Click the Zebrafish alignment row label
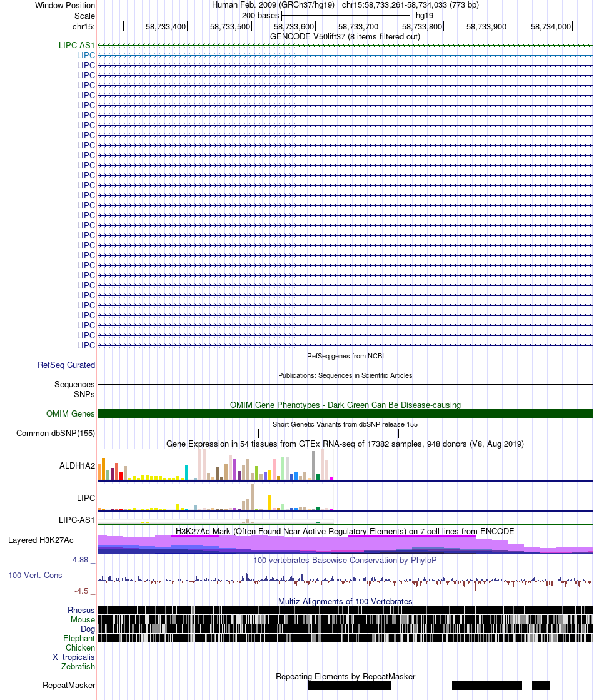 pos(78,666)
